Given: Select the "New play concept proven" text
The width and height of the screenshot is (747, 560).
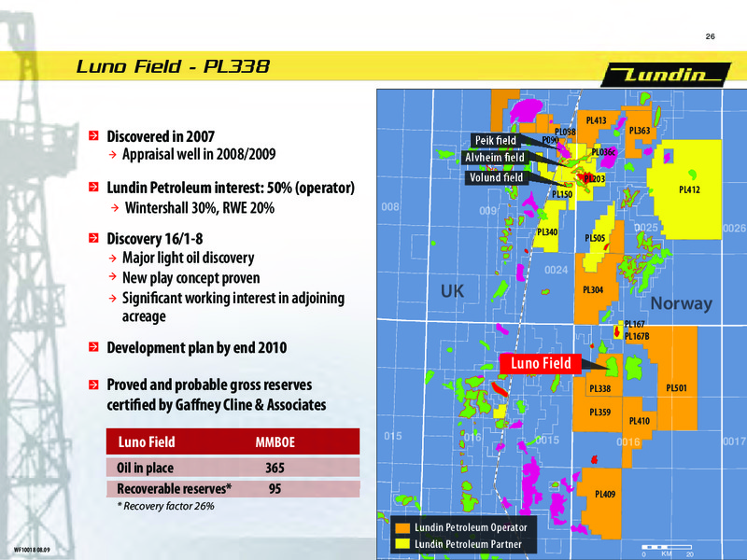Looking at the screenshot, I should [191, 277].
